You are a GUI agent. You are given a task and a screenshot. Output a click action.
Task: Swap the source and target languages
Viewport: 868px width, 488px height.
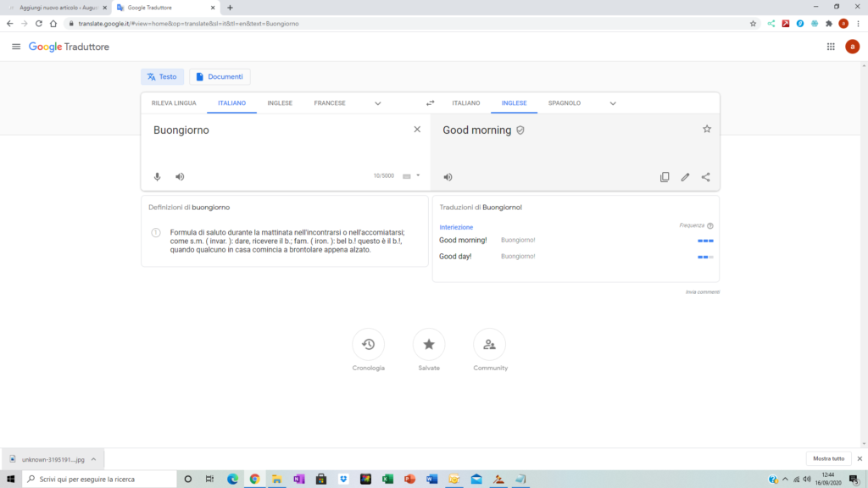coord(430,103)
